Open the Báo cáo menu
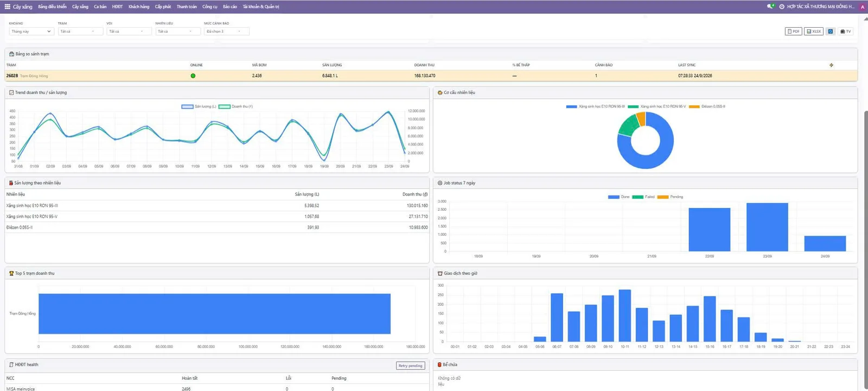Image resolution: width=868 pixels, height=391 pixels. coord(230,7)
